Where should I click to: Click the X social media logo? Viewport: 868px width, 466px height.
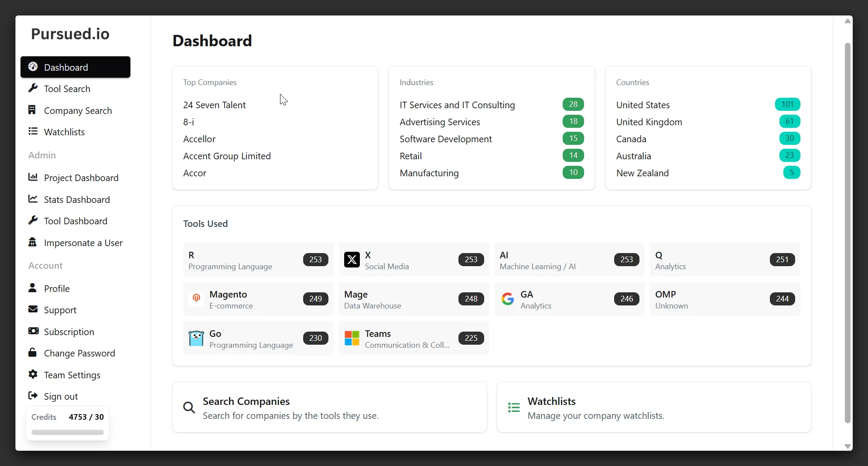point(352,260)
